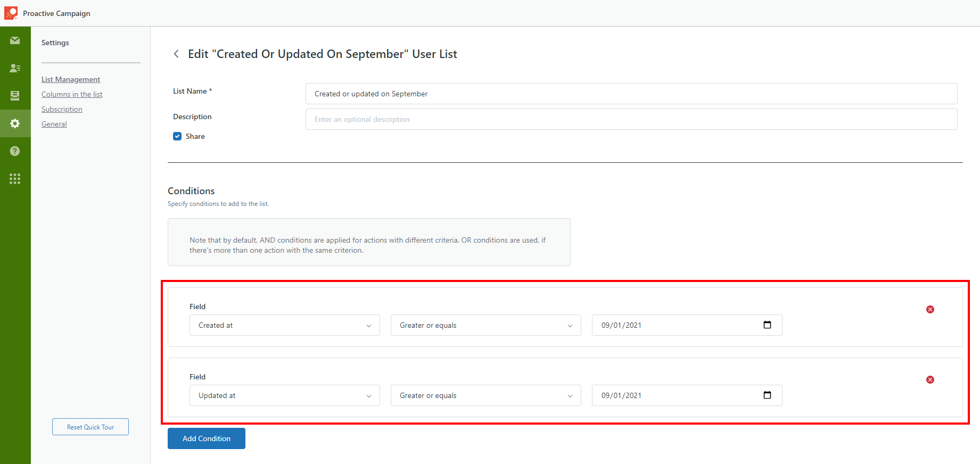This screenshot has height=464, width=980.
Task: Click the Reset Quick Tour button
Action: point(90,427)
